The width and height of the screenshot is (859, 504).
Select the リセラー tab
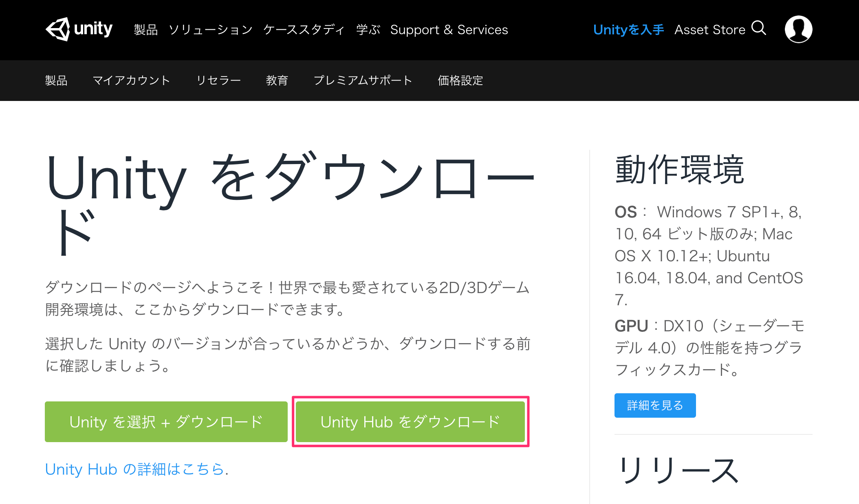coord(218,81)
